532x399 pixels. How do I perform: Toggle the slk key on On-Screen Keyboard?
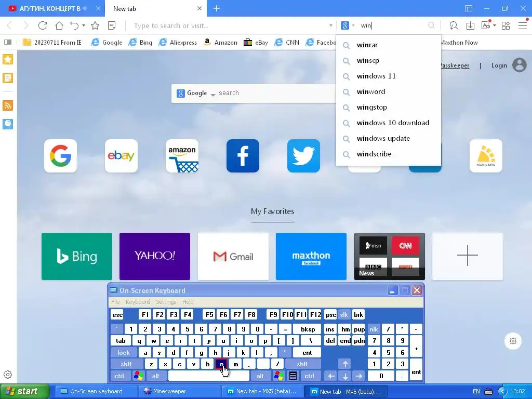(344, 314)
